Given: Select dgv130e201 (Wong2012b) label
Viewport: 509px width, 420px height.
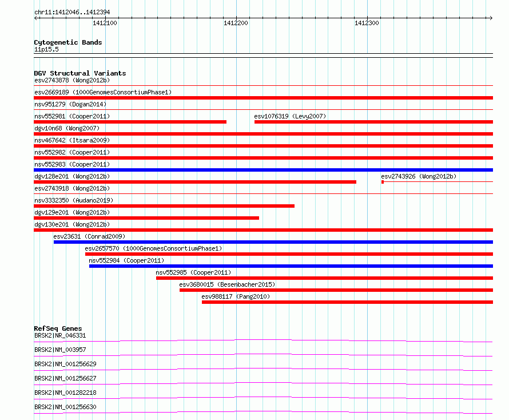Looking at the screenshot, I should pos(72,224).
